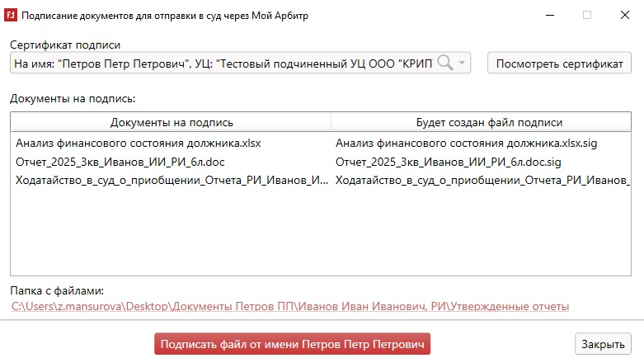Click the certificate field with Петров Петр Петрович
Viewport: 644px width, 358px height.
click(223, 64)
